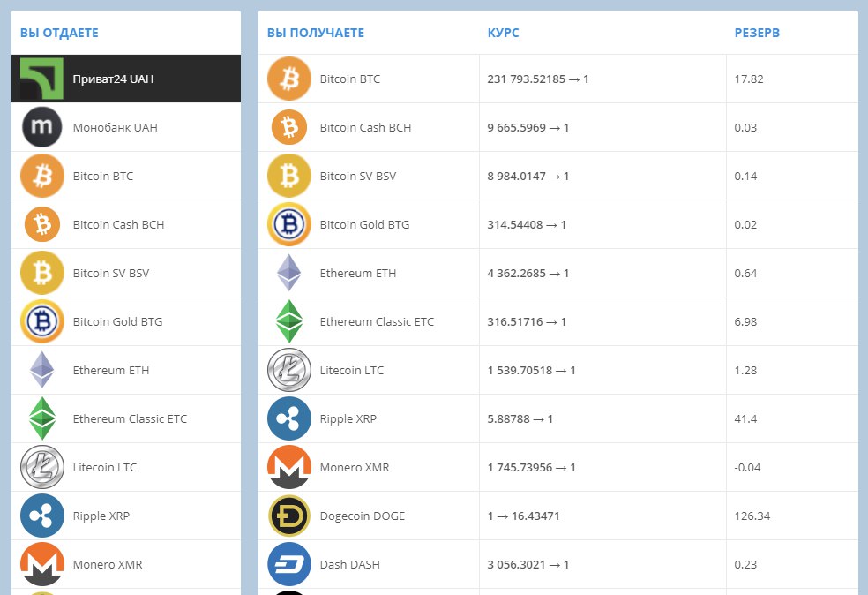
Task: Click the reserve value 0.23
Action: click(745, 564)
